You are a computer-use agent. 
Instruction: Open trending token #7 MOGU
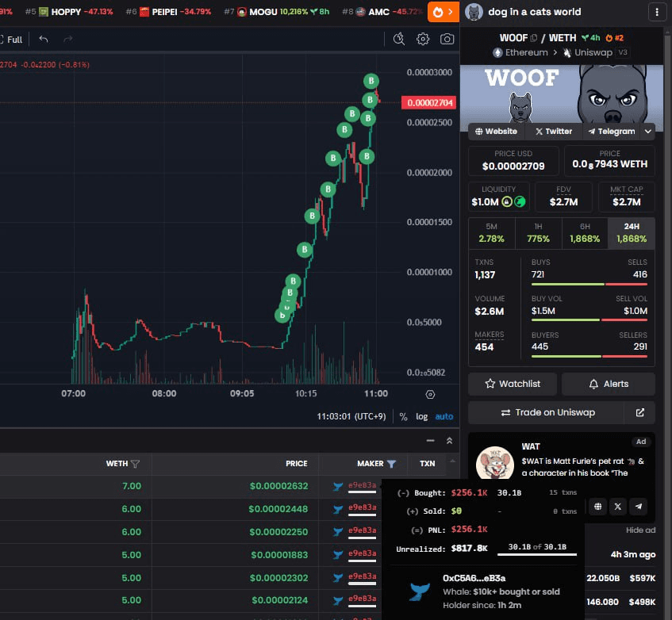[276, 12]
